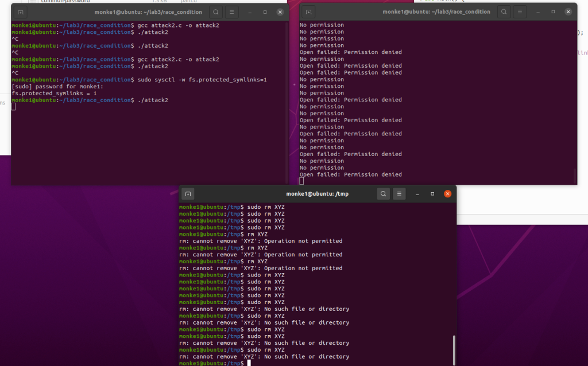This screenshot has width=588, height=366.
Task: Close the /tmp terminal with red button
Action: point(447,194)
